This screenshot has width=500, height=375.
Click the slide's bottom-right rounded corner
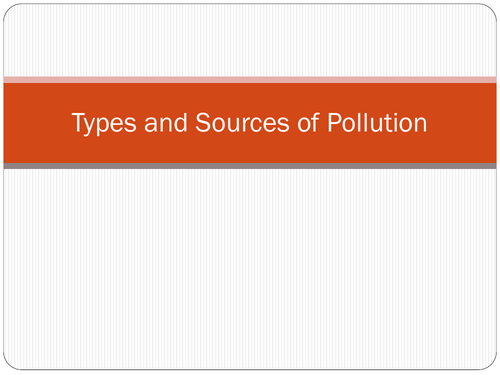click(491, 363)
